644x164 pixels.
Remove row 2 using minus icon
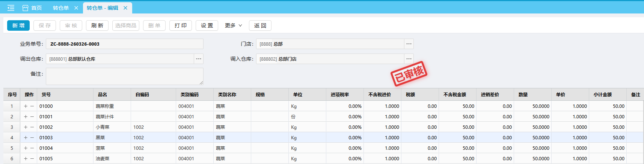(x=32, y=117)
